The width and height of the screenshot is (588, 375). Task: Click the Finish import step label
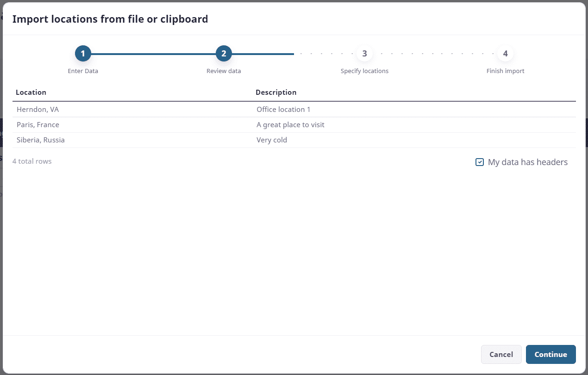pyautogui.click(x=505, y=71)
